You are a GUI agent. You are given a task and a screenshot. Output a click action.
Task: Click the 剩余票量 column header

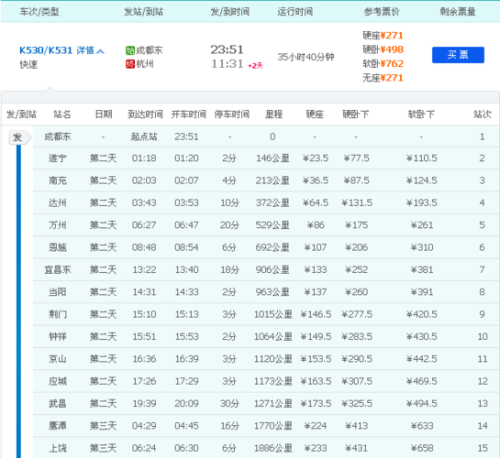tap(458, 12)
